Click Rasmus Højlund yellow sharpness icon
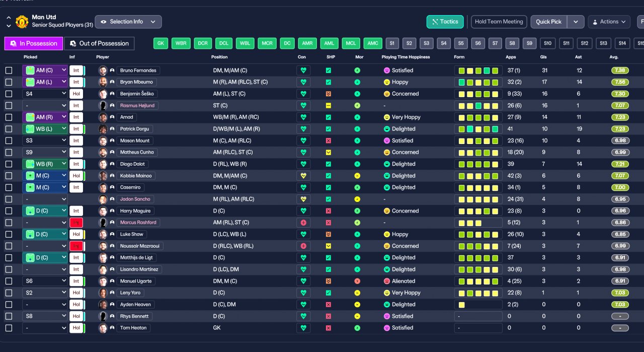 [x=329, y=106]
